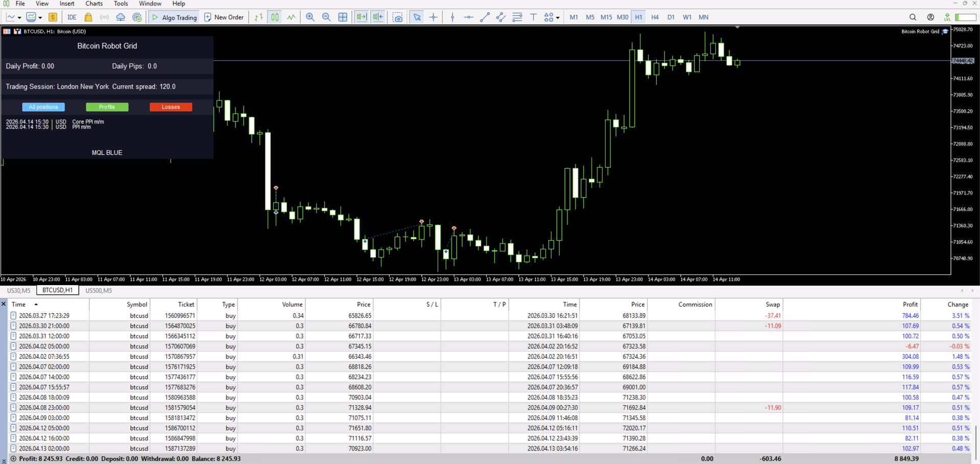
Task: Click the green LVL connection icon
Action: (947, 17)
